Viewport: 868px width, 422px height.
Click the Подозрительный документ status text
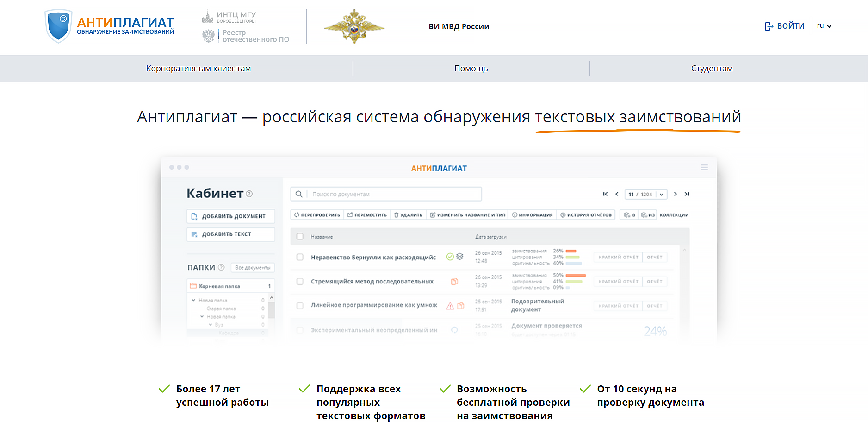pos(537,305)
